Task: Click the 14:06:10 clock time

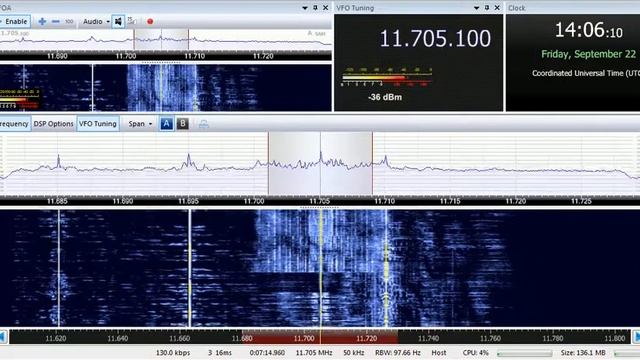Action: point(589,30)
